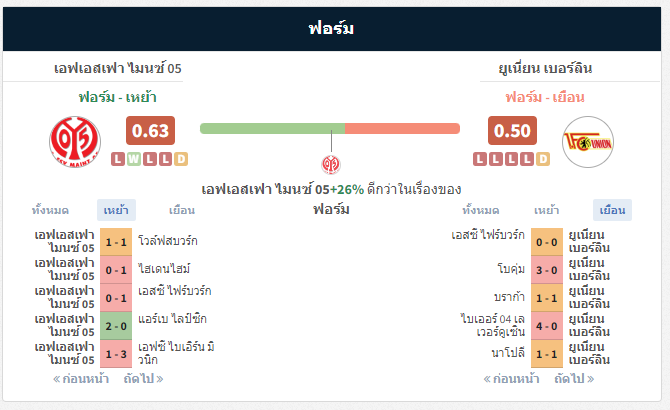Go to ก่อนหน้า page in Mainz results
The image size is (670, 410).
point(81,379)
